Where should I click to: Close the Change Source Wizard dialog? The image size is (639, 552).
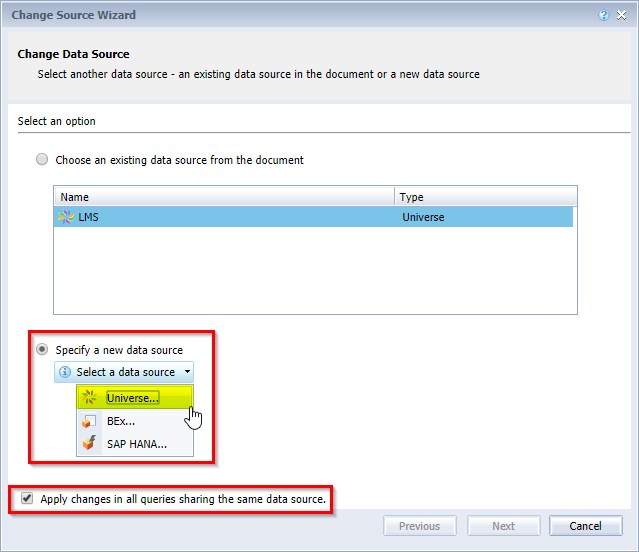pos(622,16)
